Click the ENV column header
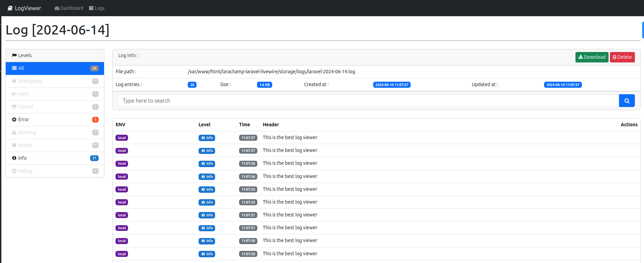The width and height of the screenshot is (644, 263). coord(121,125)
